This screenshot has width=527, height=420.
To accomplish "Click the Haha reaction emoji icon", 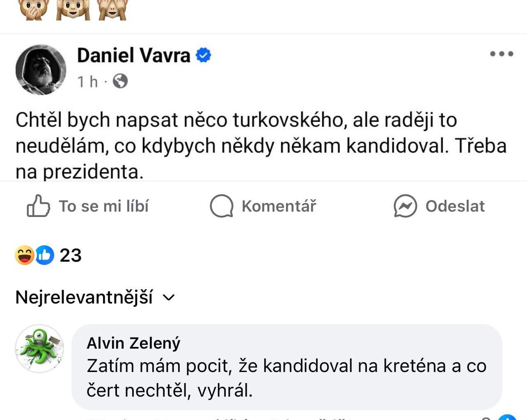I will click(x=23, y=255).
